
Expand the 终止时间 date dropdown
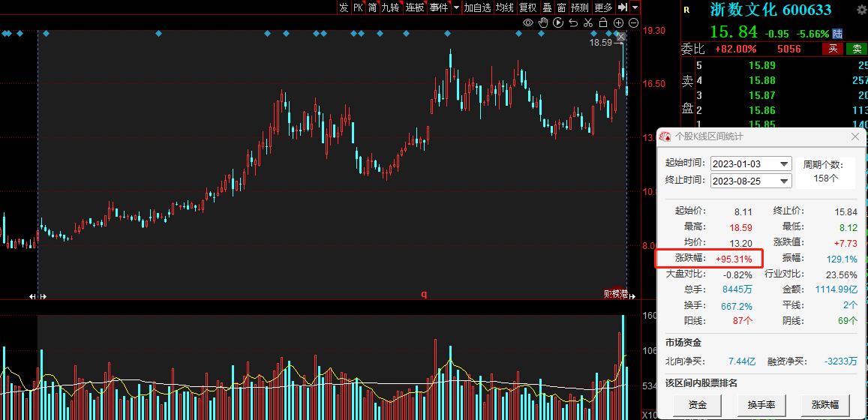pyautogui.click(x=785, y=181)
